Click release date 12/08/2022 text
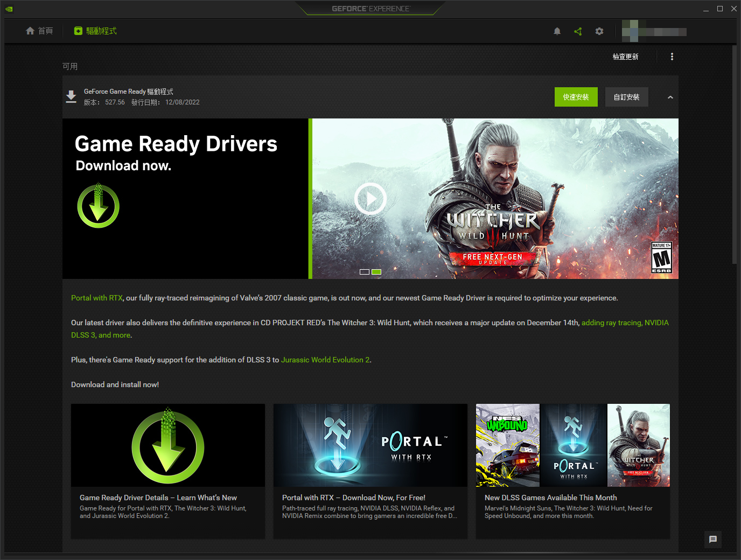 pos(183,102)
